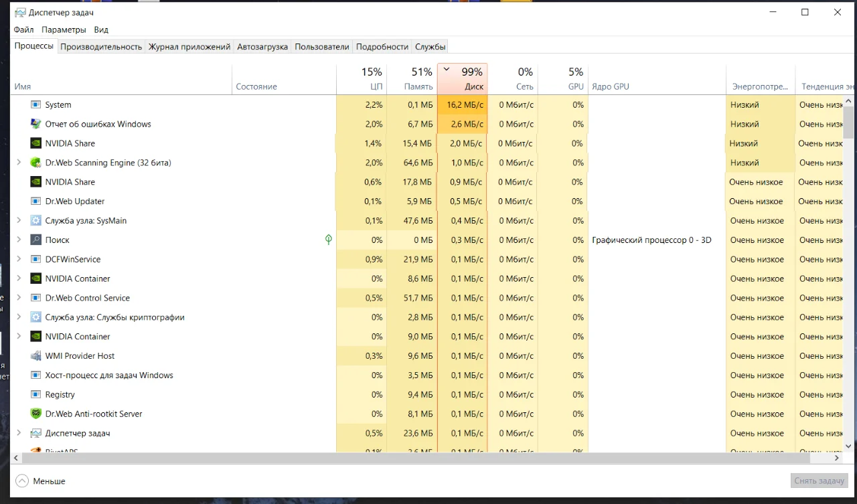
Task: Click the Снять задачу button
Action: [x=820, y=481]
